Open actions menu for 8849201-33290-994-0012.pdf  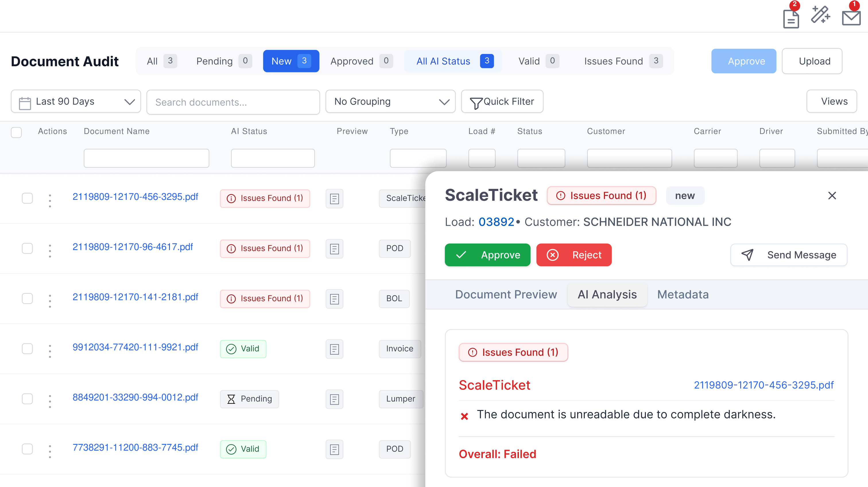[50, 401]
